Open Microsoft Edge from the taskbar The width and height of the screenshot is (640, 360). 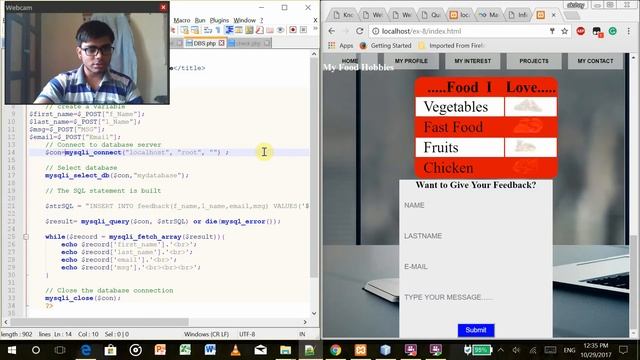[86, 350]
